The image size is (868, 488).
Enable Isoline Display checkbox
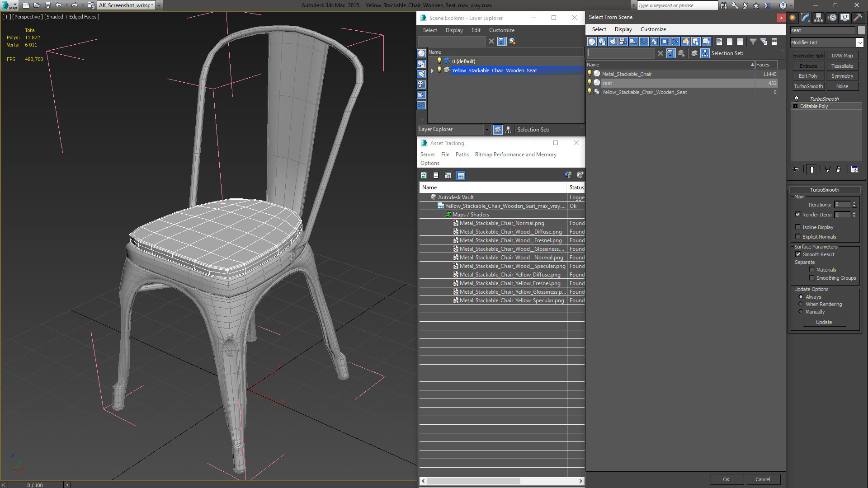pos(797,227)
